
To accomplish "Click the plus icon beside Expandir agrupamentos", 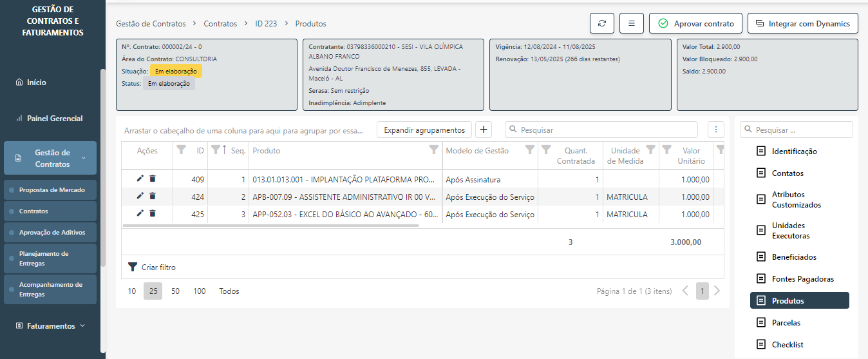I will pos(484,130).
